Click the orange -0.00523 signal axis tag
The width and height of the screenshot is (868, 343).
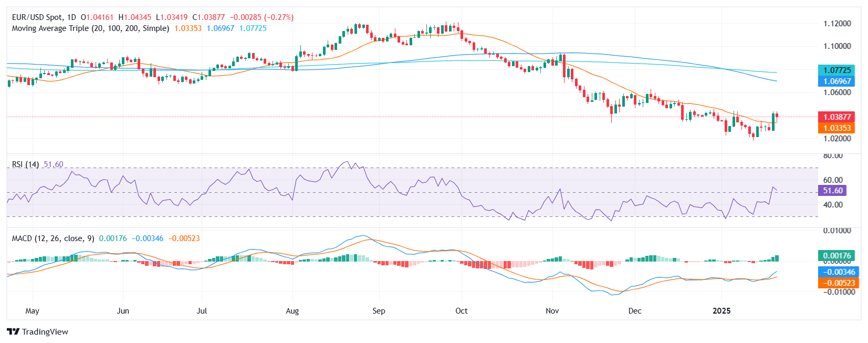[836, 283]
